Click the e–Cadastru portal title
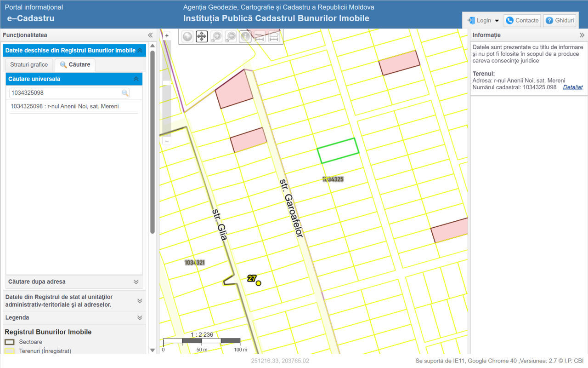The image size is (588, 368). pyautogui.click(x=31, y=18)
